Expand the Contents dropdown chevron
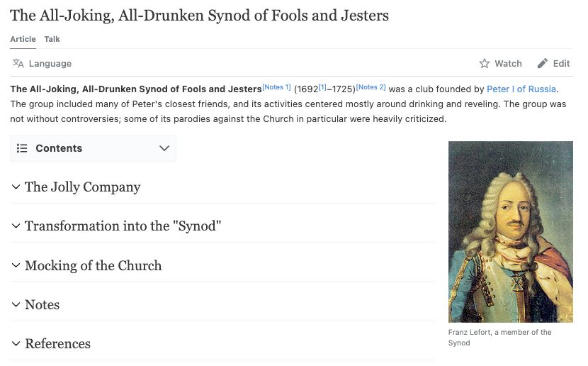The width and height of the screenshot is (588, 366). (164, 148)
